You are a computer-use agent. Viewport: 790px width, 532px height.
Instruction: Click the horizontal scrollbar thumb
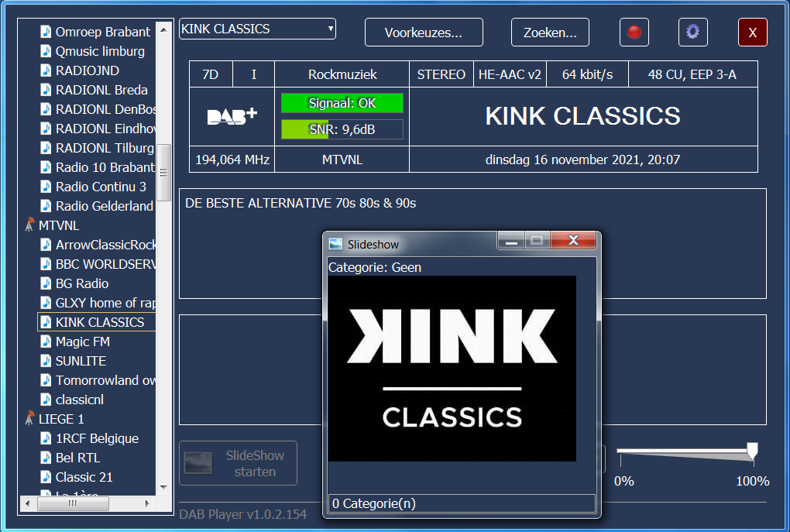pos(73,503)
